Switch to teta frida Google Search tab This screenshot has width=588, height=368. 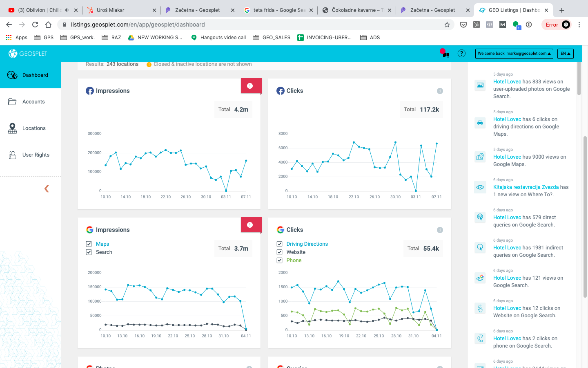click(x=278, y=10)
